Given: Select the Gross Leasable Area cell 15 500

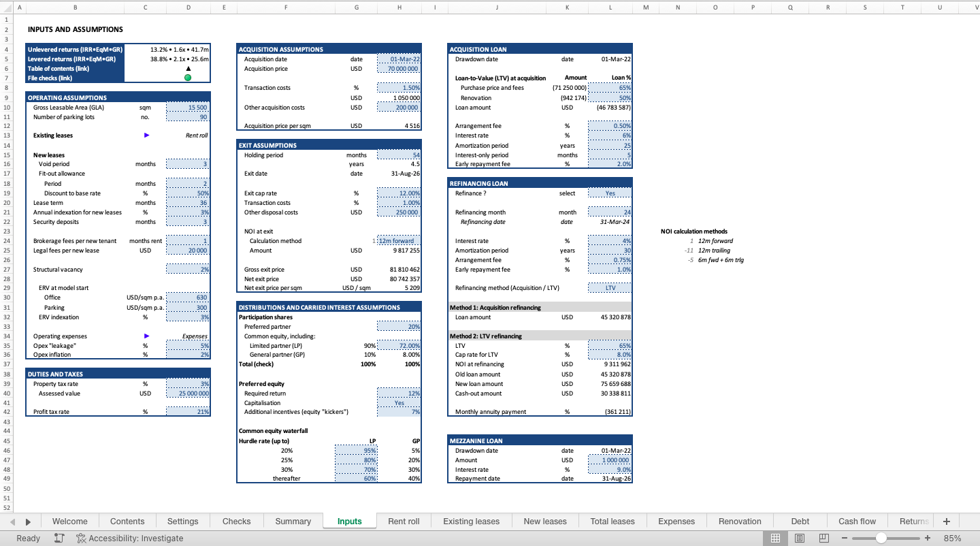Looking at the screenshot, I should pos(188,108).
